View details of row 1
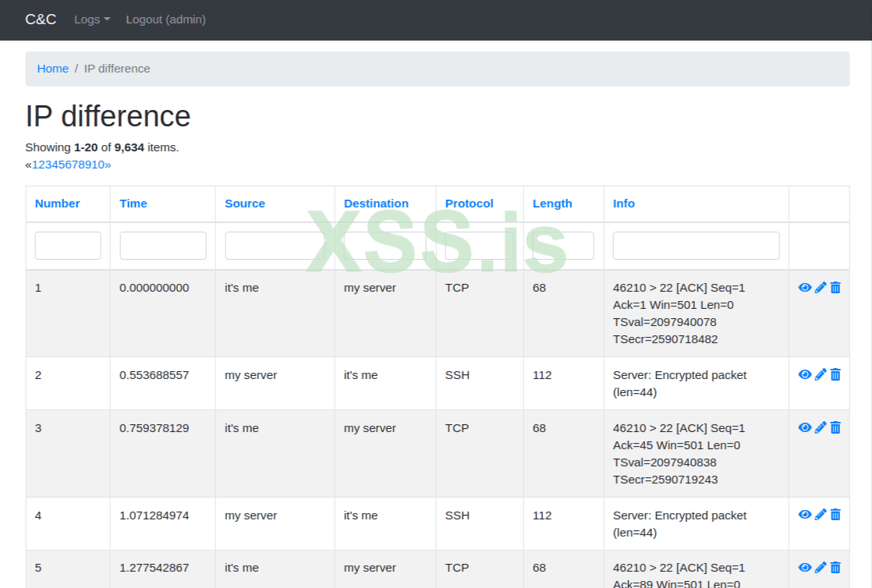872x588 pixels. [805, 288]
